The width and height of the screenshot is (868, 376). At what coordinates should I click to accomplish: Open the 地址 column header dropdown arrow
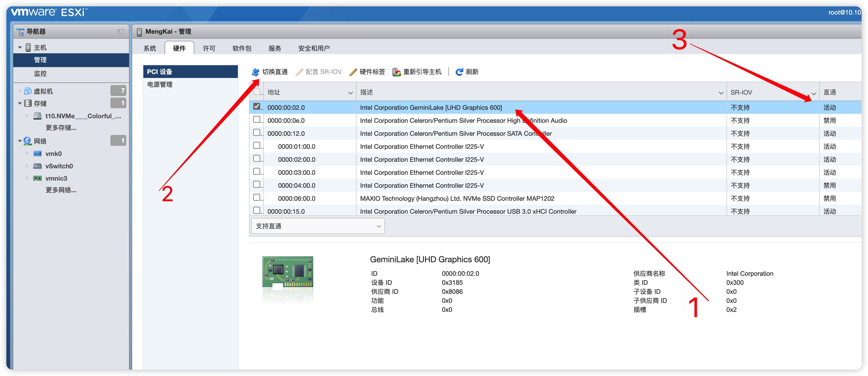coord(350,93)
